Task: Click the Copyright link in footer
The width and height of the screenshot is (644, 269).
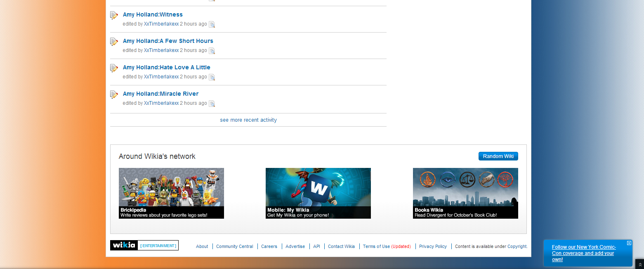Action: [517, 246]
